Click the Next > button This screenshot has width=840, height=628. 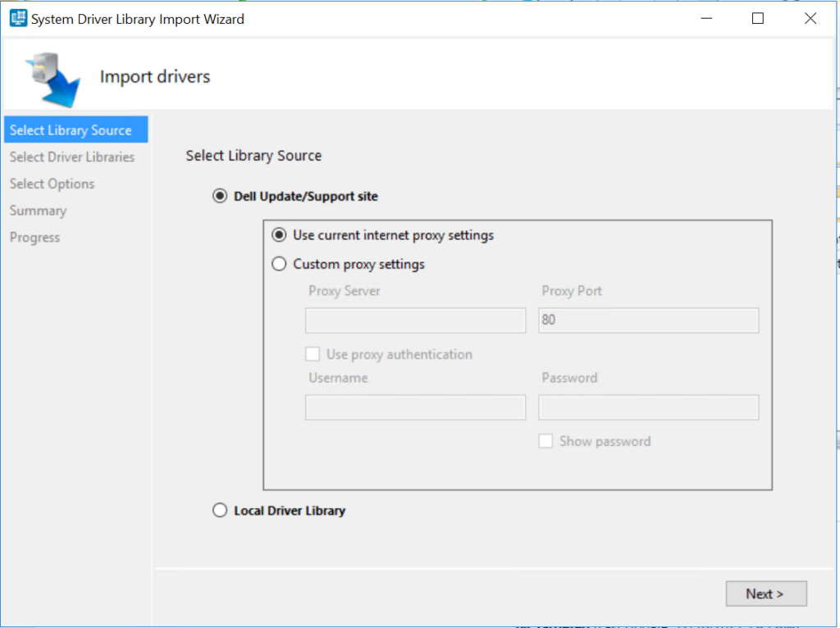[766, 594]
